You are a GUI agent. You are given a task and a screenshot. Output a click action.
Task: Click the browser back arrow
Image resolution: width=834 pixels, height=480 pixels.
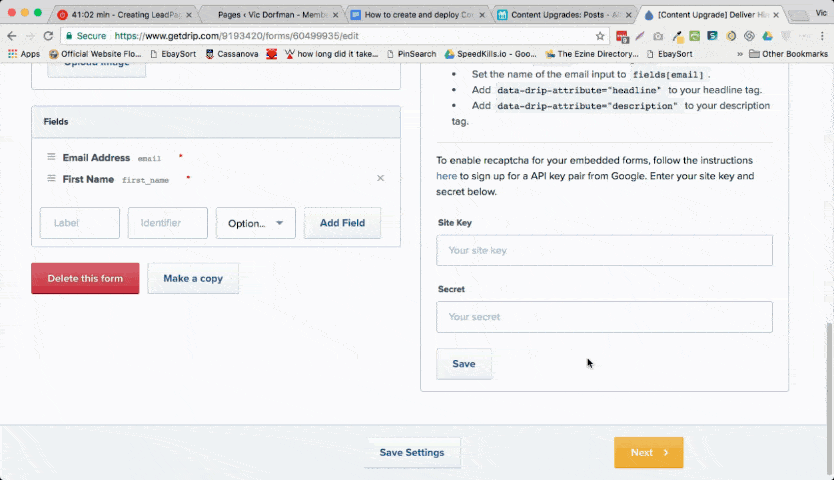11,35
